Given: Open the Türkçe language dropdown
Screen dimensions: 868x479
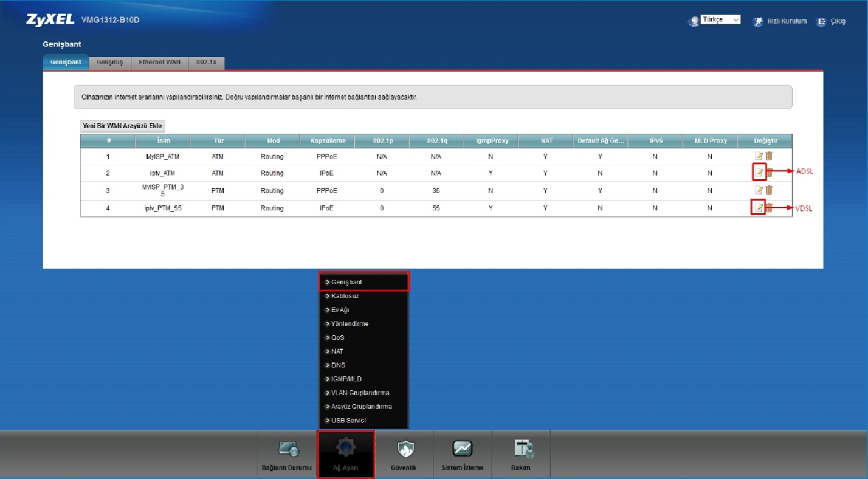Looking at the screenshot, I should (720, 19).
